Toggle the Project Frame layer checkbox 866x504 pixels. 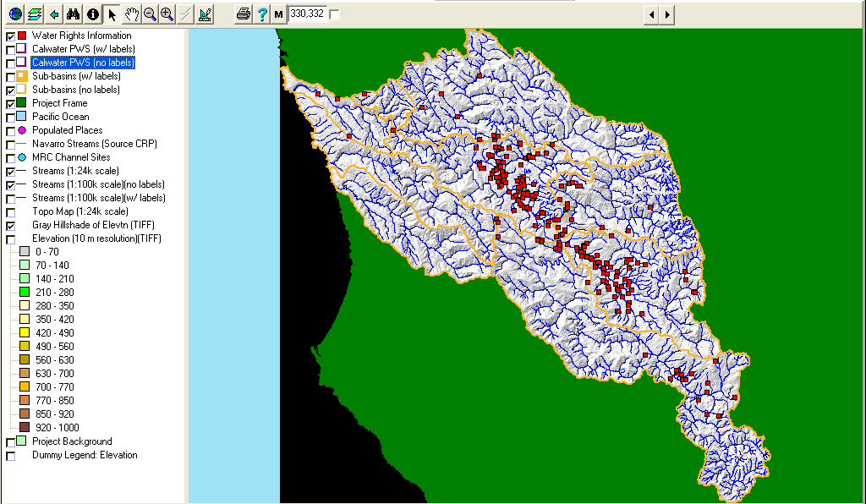[10, 104]
